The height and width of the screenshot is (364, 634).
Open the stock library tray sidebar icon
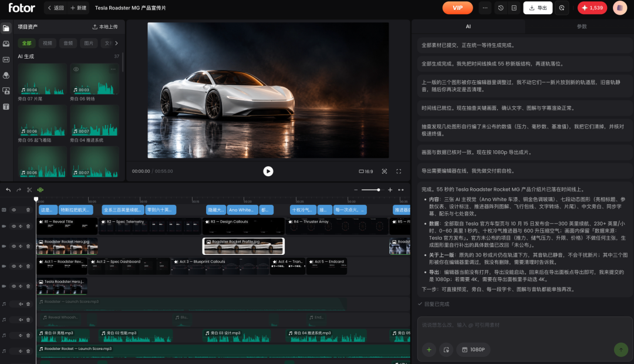(6, 43)
